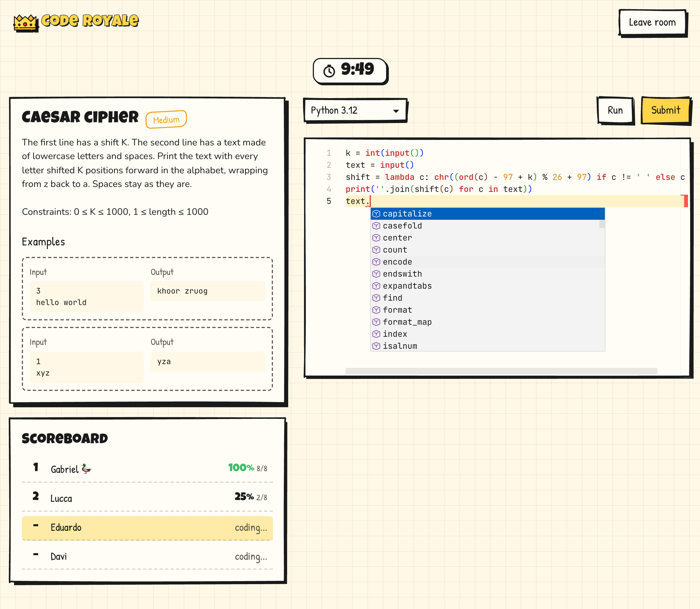Screen dimensions: 700x609
Task: Choose capitalize from autocomplete list
Action: (487, 214)
